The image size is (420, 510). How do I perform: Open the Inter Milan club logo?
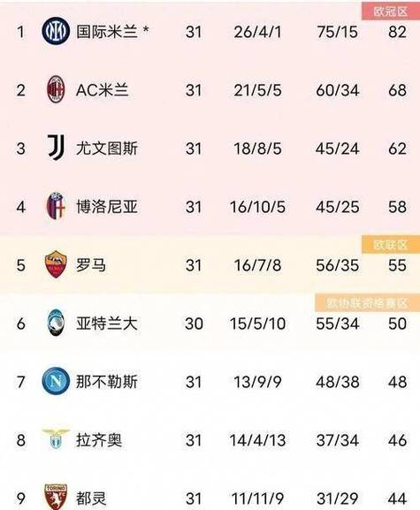pyautogui.click(x=56, y=31)
